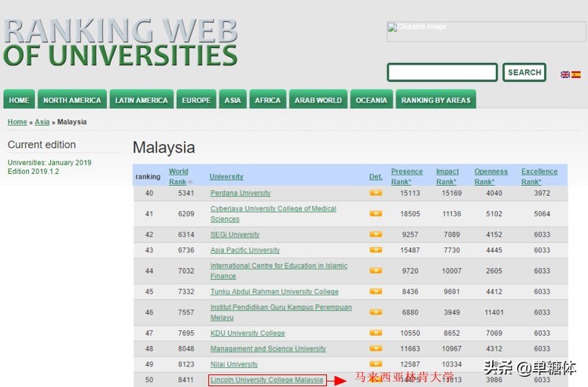Sort by Excellence Rank column header

[538, 176]
